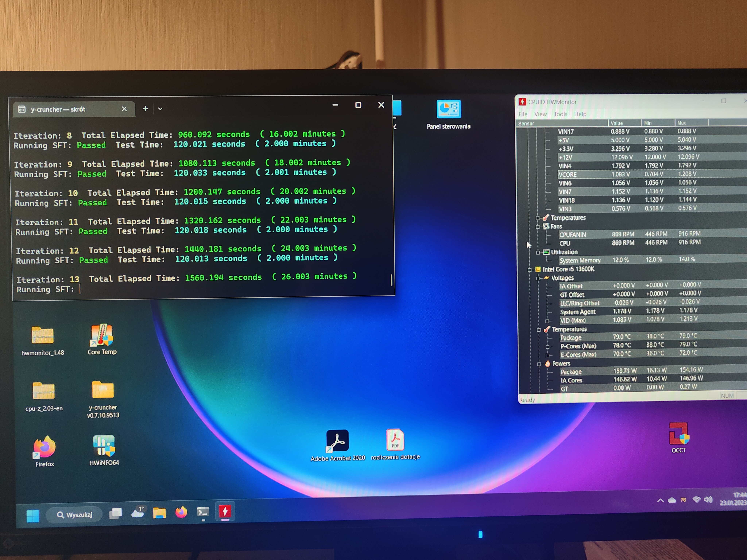Open OneDrive cloud tray icon
Screen dimensions: 747x560
click(x=672, y=500)
